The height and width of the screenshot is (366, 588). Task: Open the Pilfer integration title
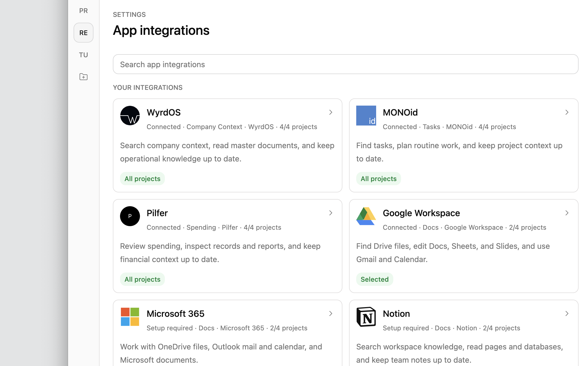[157, 213]
